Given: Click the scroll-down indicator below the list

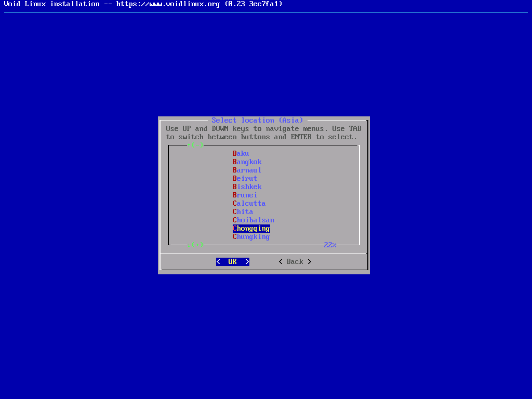Looking at the screenshot, I should click(x=195, y=245).
